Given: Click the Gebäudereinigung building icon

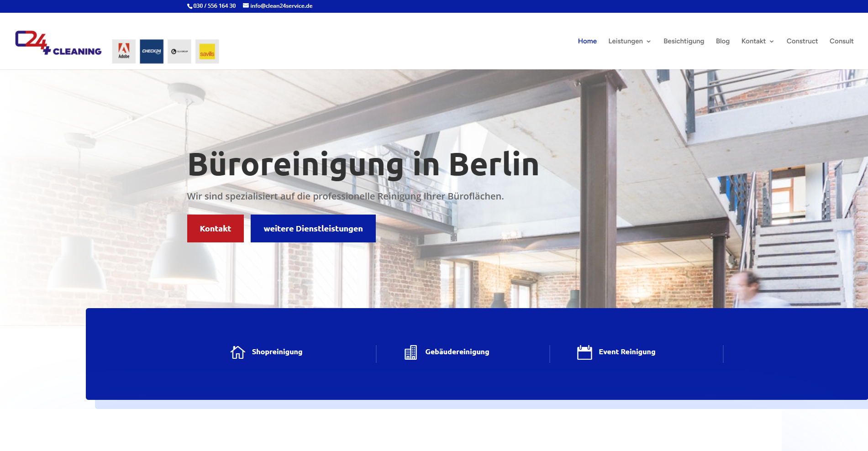Looking at the screenshot, I should coord(411,352).
